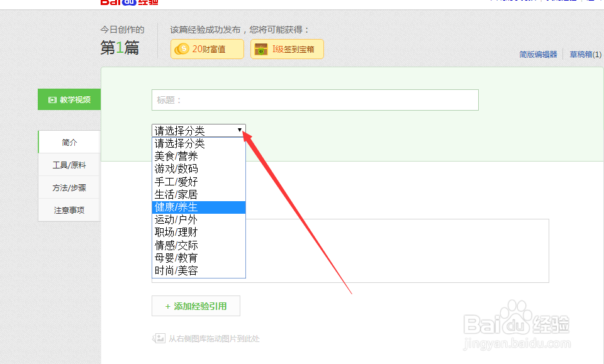Select 职场/理财 category option
604x364 pixels.
click(199, 233)
